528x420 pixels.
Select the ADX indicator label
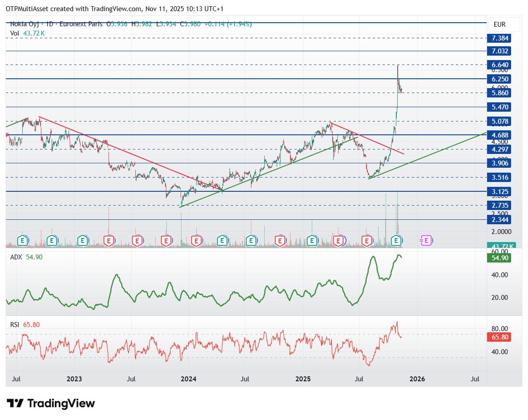(16, 257)
